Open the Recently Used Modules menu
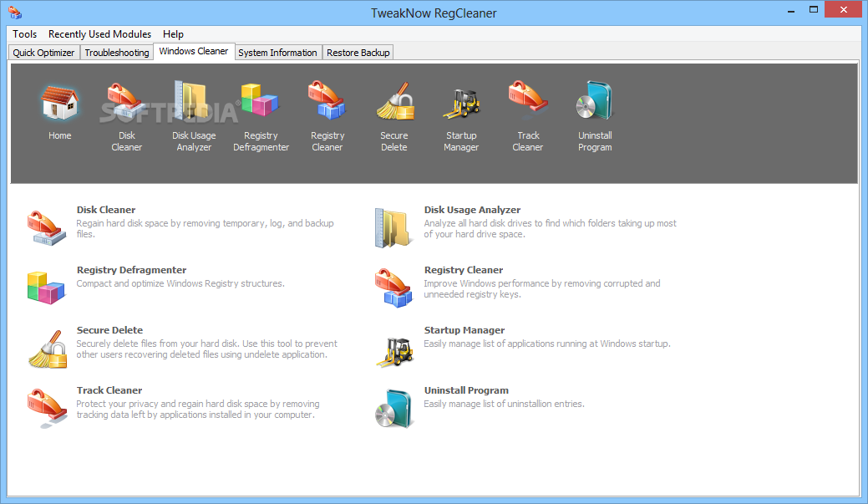Image resolution: width=868 pixels, height=504 pixels. pyautogui.click(x=99, y=34)
